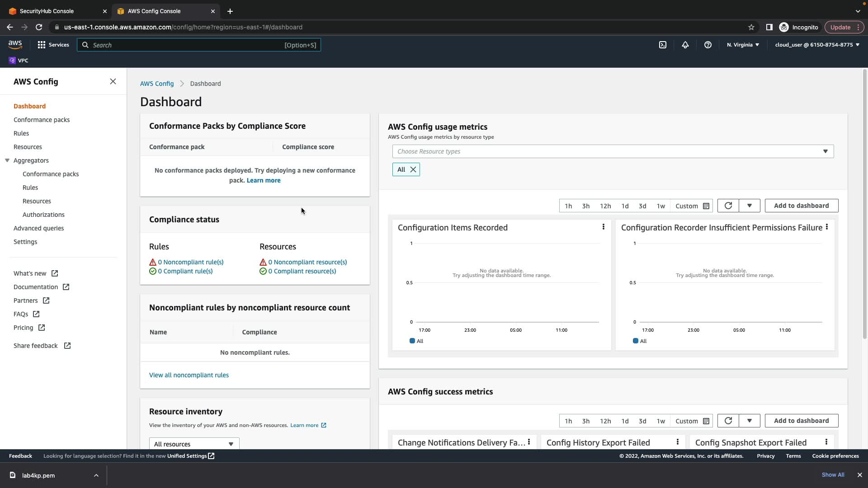Switch to the SecurityHub Console tab

pyautogui.click(x=47, y=11)
